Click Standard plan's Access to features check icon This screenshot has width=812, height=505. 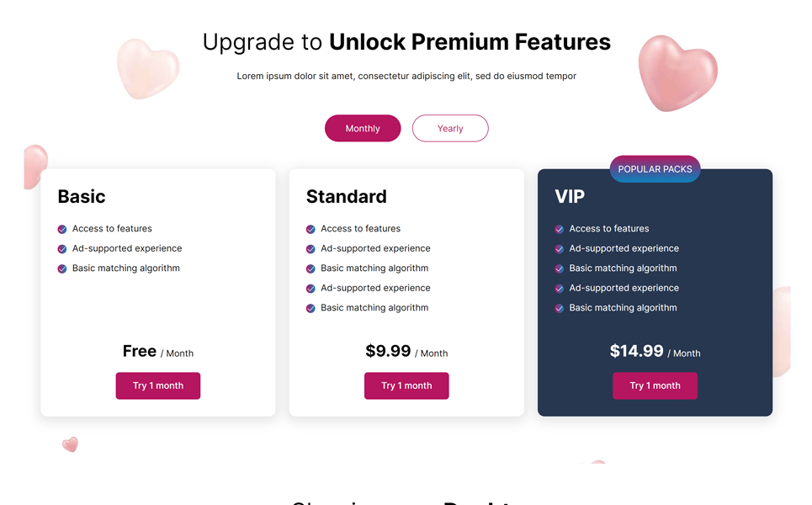[310, 229]
